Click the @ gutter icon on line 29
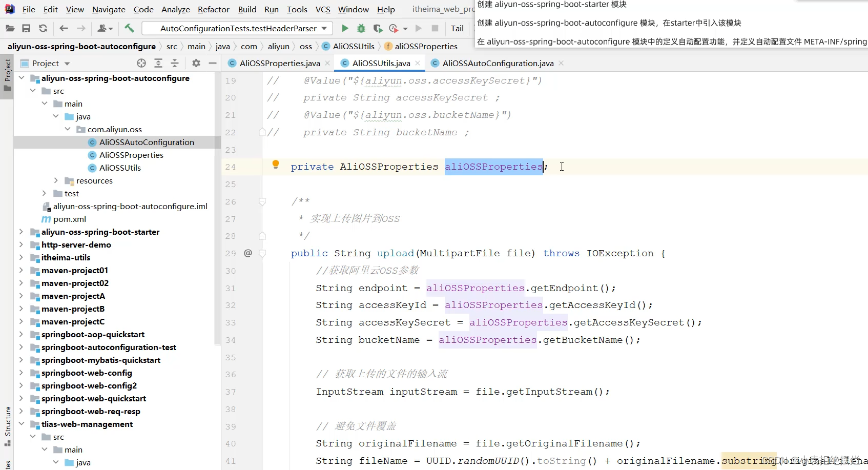868x470 pixels. point(248,253)
